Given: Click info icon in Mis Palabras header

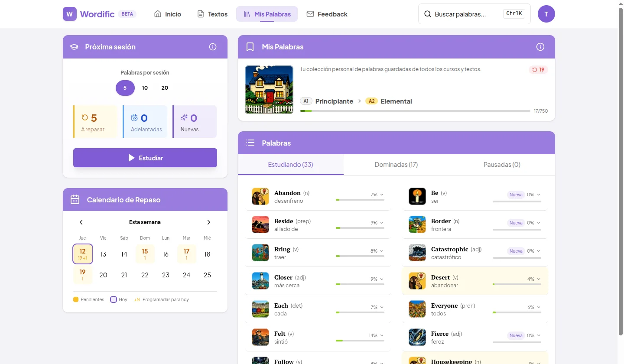Looking at the screenshot, I should (x=540, y=47).
